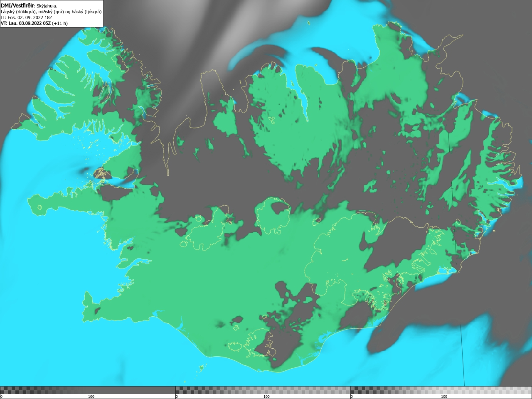532x399 pixels.
Task: Click the 'VT: Lau. 03.09.2022 05Z' line
Action: coord(26,23)
